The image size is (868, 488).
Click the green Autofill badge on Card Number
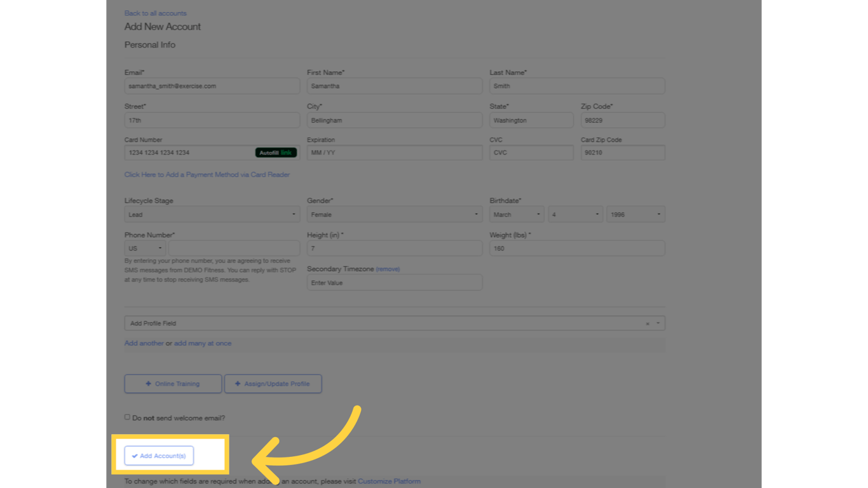275,152
